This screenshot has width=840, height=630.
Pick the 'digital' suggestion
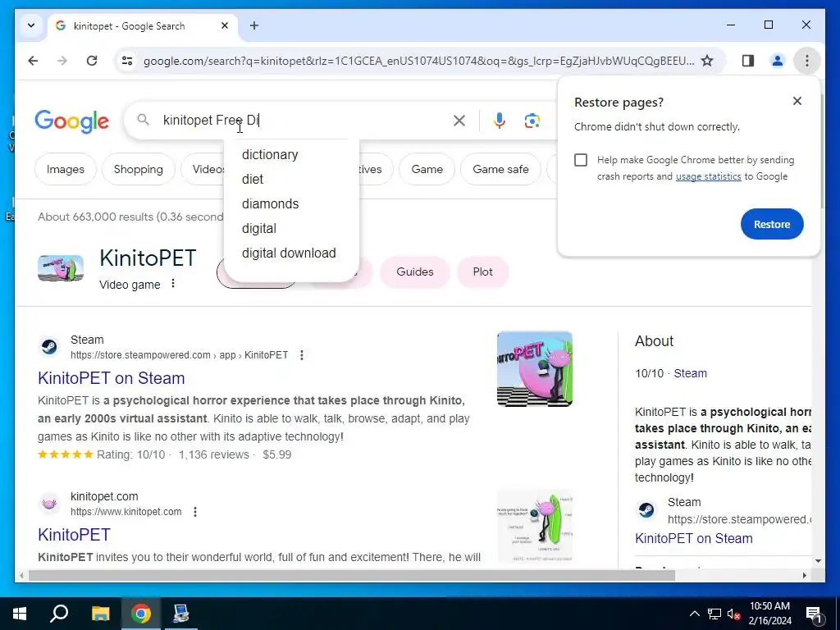[258, 229]
